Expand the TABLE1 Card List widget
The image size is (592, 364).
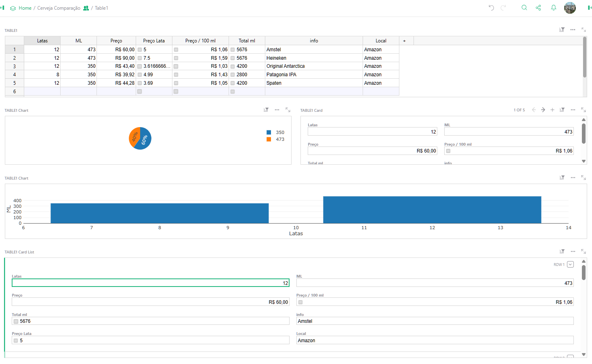584,251
